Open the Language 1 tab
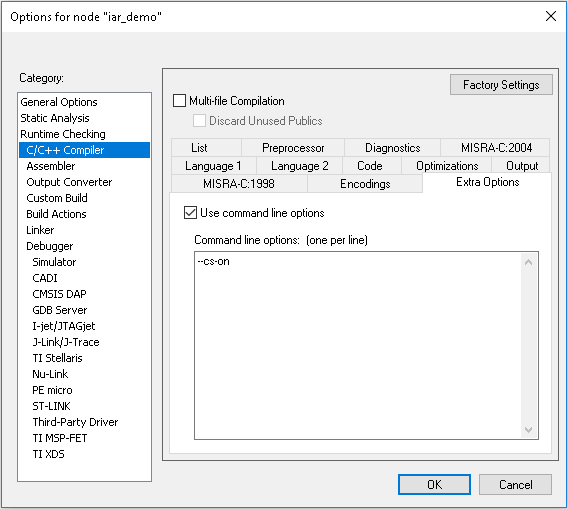The width and height of the screenshot is (568, 509). tap(214, 166)
